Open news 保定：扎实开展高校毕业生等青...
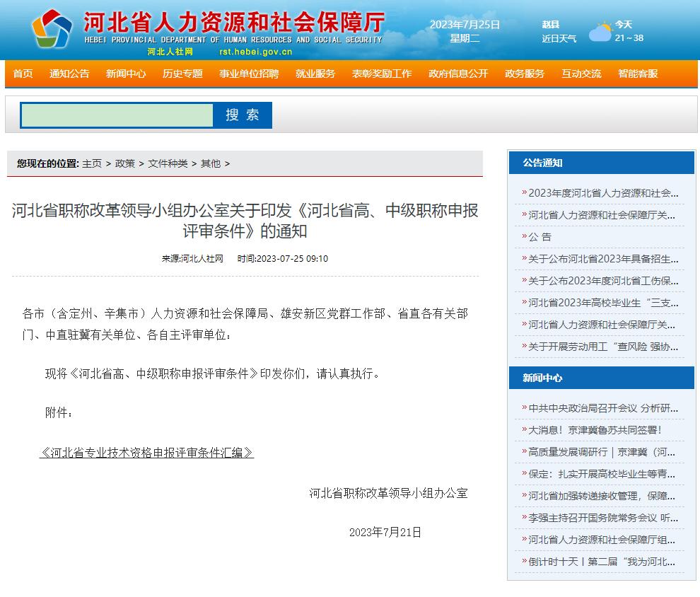 601,474
